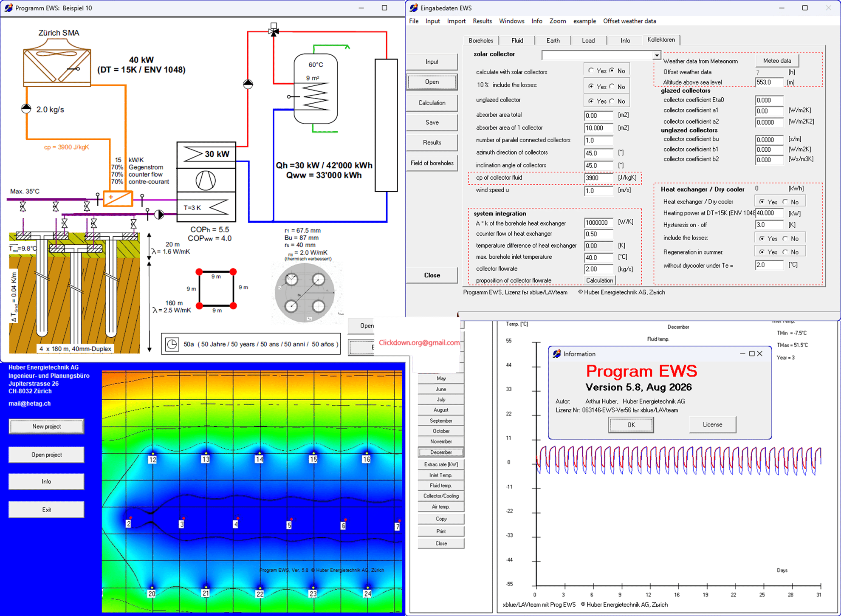
Task: Click the square borehole field layout diagram
Action: [x=216, y=288]
